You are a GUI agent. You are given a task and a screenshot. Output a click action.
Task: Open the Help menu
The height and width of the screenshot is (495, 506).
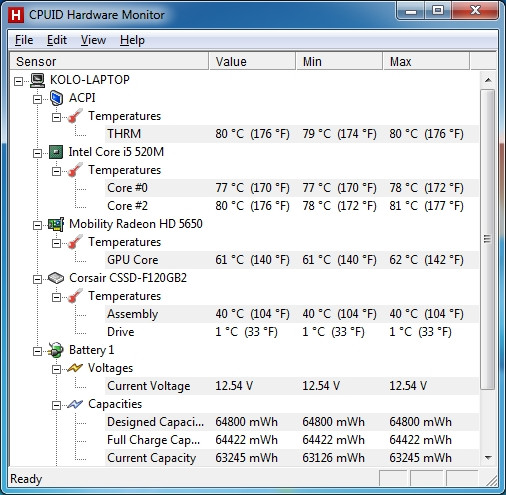(132, 40)
